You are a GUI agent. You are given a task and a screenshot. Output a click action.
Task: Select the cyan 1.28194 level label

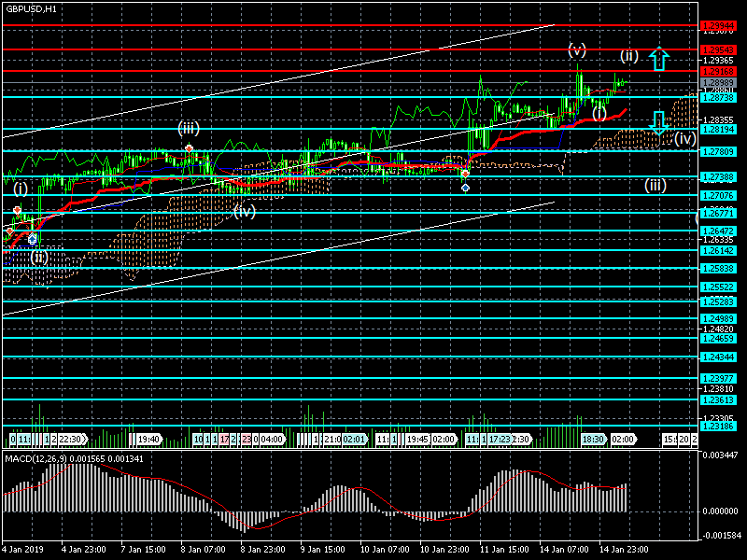[718, 129]
